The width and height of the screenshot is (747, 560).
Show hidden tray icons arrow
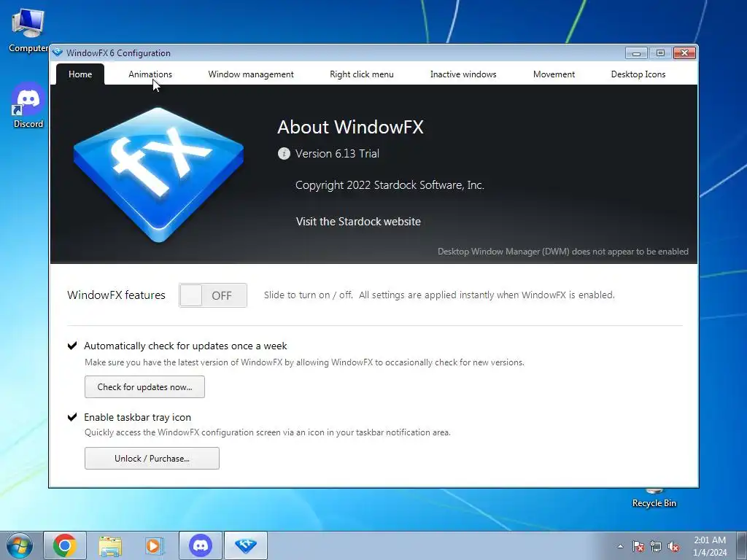click(x=620, y=546)
